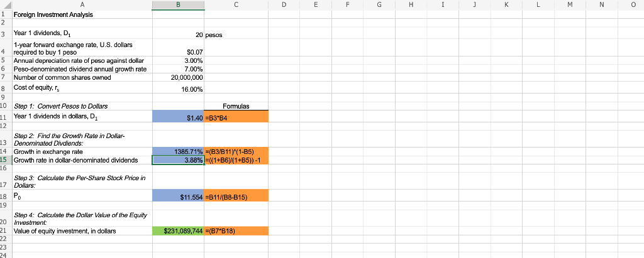
Task: Select 'Value of equity investment, in dollars' label
Action: click(82, 231)
